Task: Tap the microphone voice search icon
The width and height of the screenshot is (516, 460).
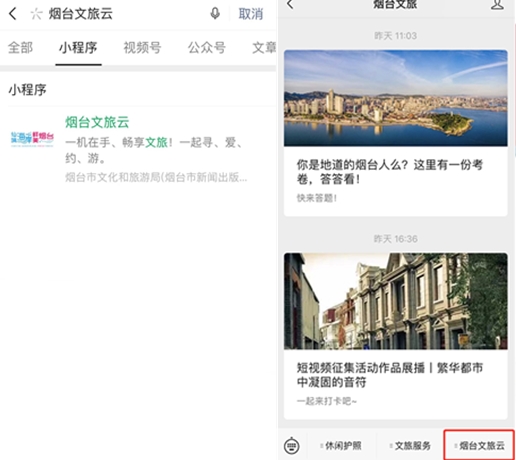Action: [215, 14]
